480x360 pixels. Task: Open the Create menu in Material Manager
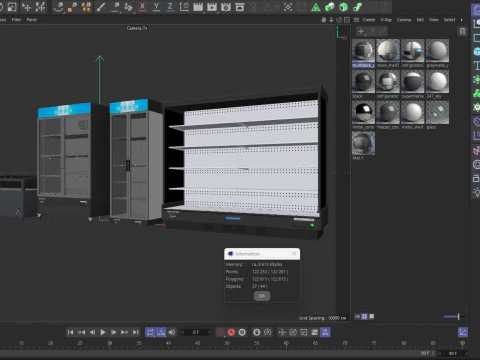tap(369, 20)
